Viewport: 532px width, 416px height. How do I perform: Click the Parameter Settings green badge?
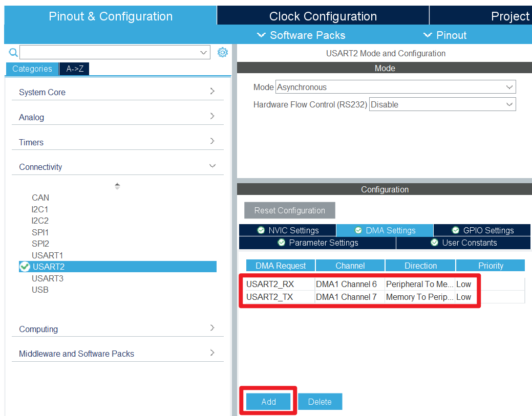pyautogui.click(x=281, y=243)
